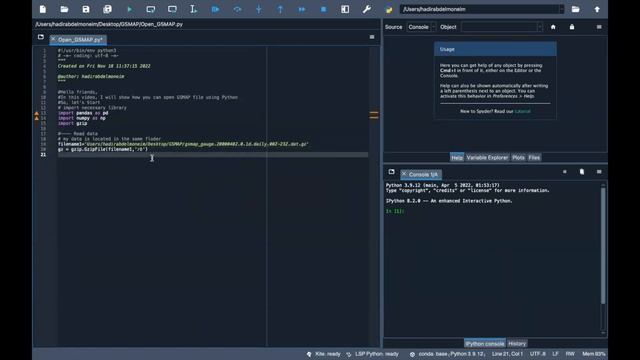Click the Object input field
The height and width of the screenshot is (360, 640).
click(499, 27)
